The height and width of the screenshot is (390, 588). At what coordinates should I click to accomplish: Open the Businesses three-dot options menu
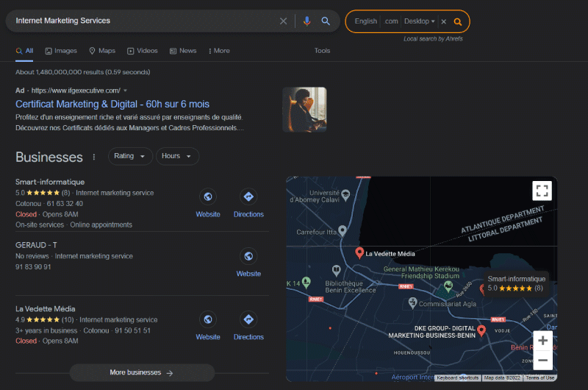[x=94, y=157]
